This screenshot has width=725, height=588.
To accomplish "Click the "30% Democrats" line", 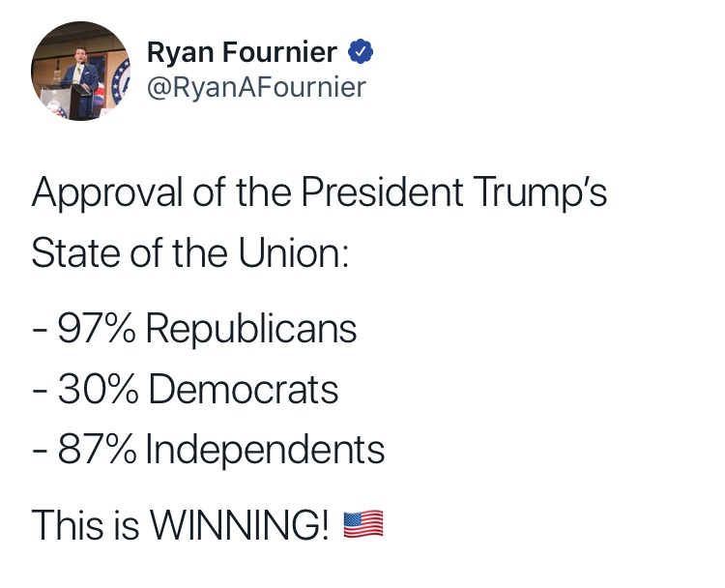I will coord(185,390).
